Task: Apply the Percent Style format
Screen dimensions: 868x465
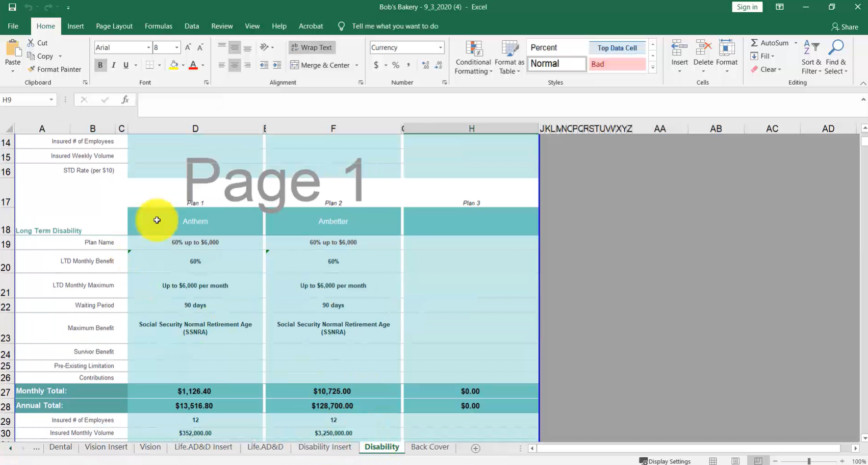Action: (x=396, y=65)
